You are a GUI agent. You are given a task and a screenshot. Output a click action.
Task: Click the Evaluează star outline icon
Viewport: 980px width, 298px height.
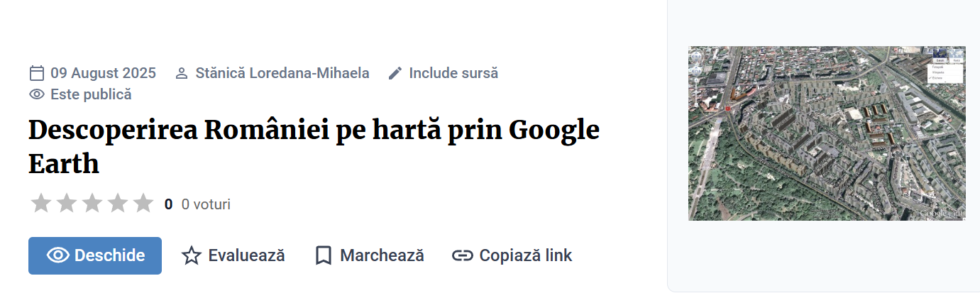[x=192, y=255]
